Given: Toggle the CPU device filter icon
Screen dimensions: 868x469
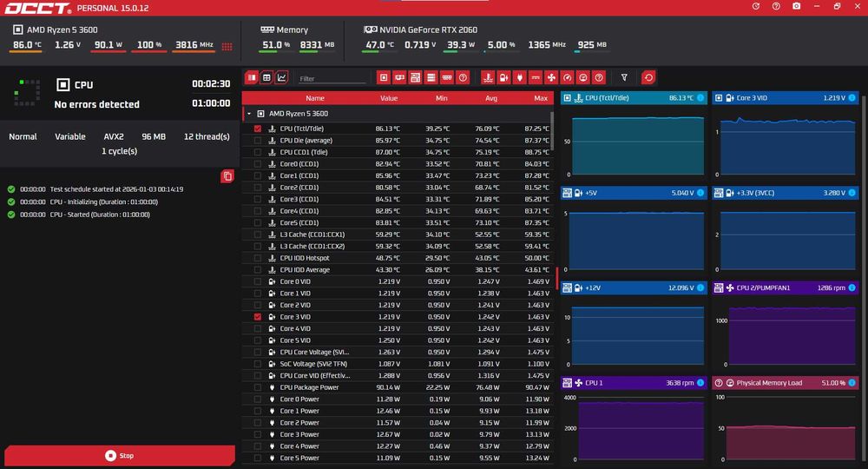Looking at the screenshot, I should tap(383, 77).
